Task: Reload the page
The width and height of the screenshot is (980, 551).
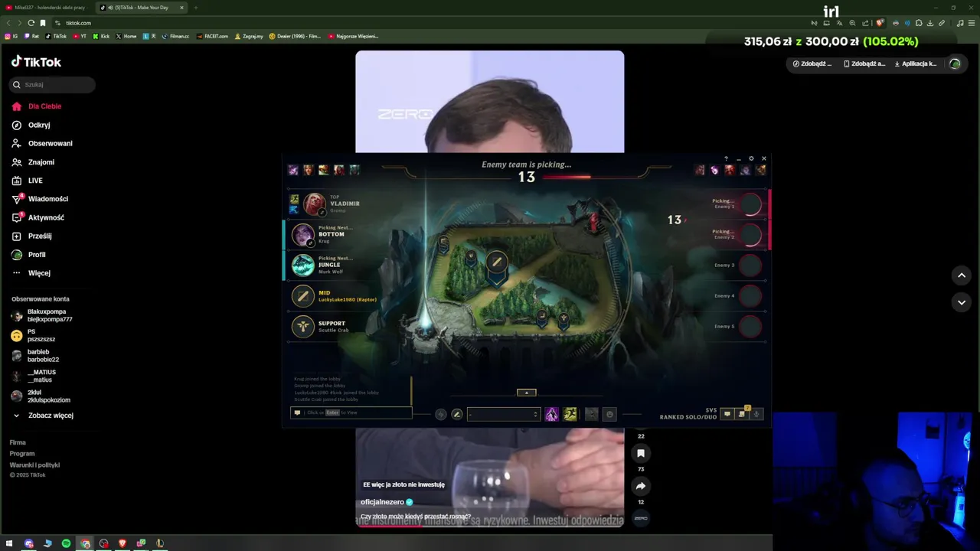Action: click(31, 23)
